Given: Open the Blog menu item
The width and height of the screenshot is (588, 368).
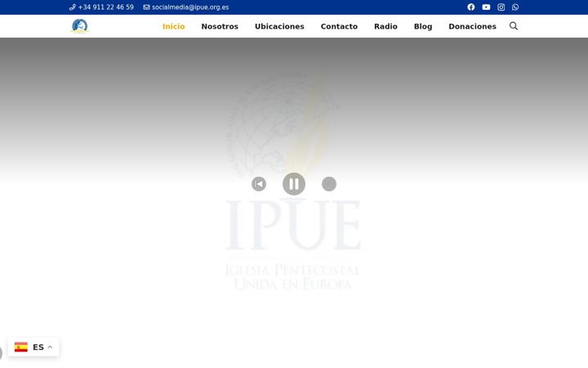Looking at the screenshot, I should point(423,26).
